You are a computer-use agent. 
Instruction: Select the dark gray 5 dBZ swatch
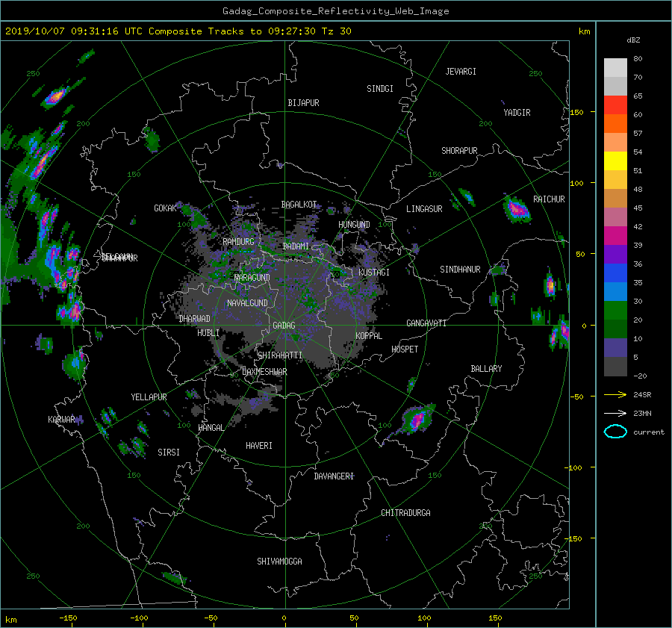point(615,366)
